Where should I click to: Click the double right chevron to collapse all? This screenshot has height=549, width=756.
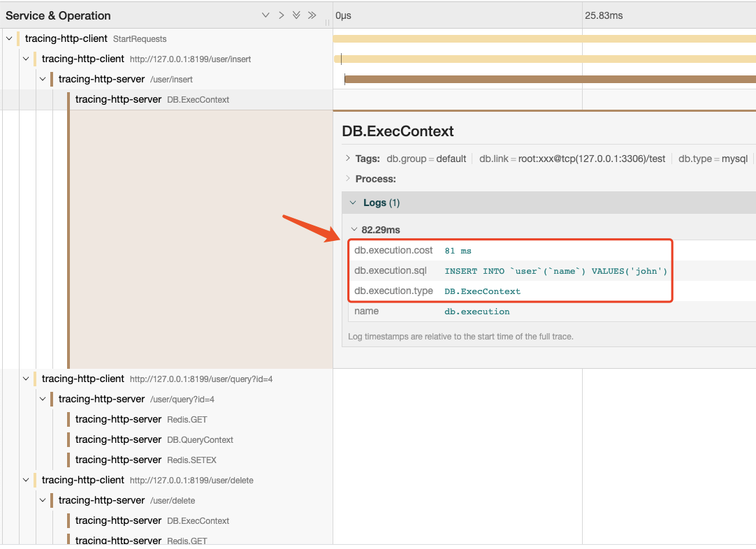[312, 15]
